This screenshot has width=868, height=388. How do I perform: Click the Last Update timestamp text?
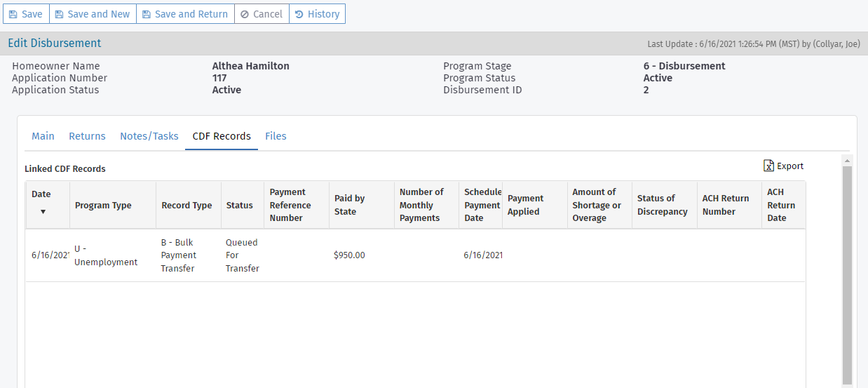pyautogui.click(x=753, y=44)
